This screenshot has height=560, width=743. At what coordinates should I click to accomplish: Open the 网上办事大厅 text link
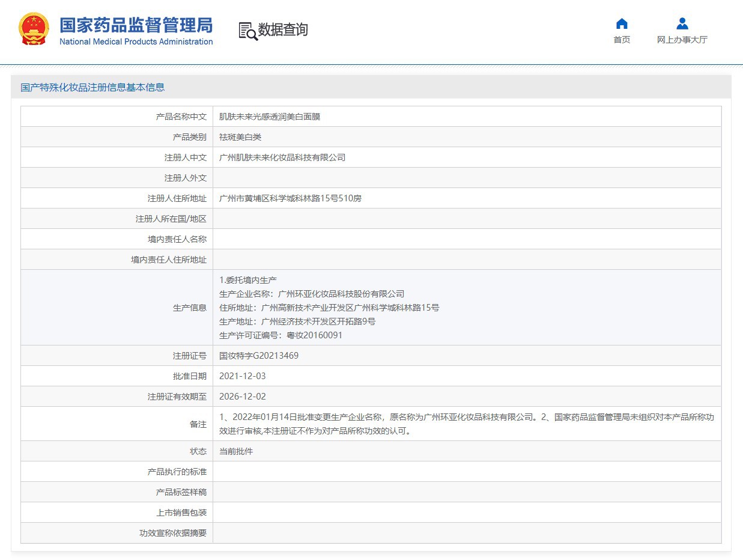click(x=682, y=40)
